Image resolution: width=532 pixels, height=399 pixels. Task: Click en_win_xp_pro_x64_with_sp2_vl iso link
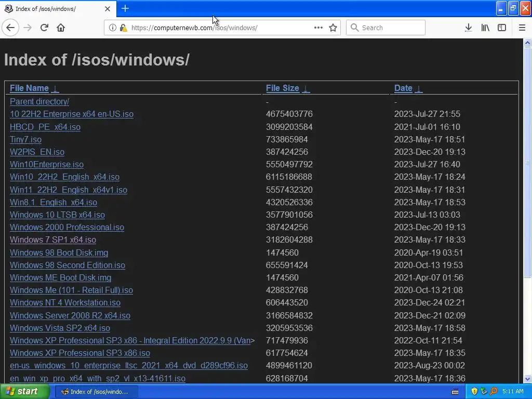(97, 378)
